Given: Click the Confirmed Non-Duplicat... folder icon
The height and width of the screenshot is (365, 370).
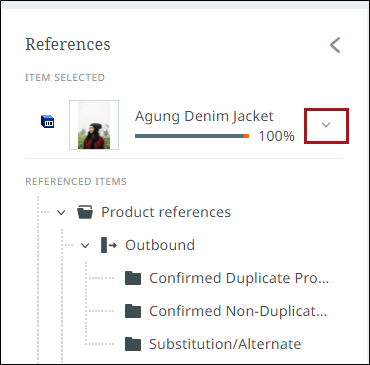Looking at the screenshot, I should 133,311.
